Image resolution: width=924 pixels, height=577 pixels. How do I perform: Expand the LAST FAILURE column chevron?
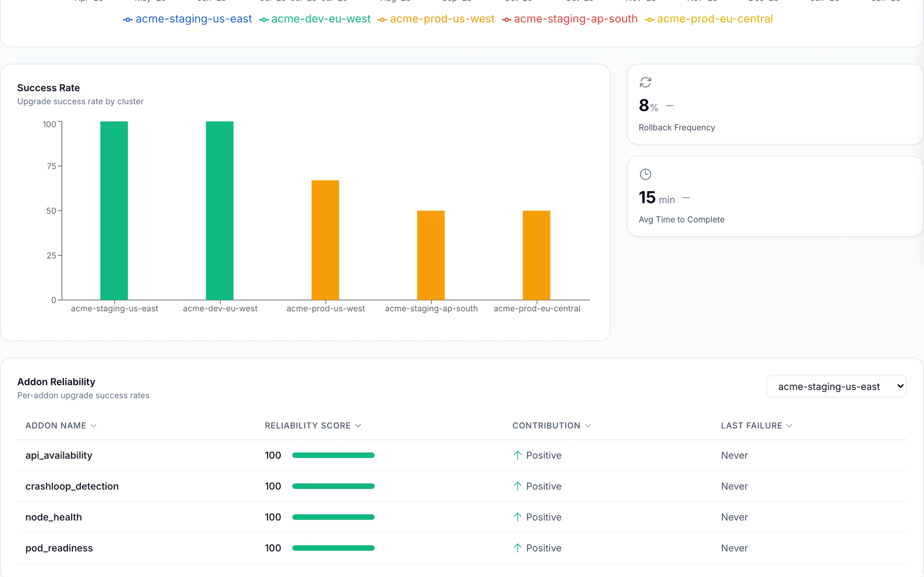point(790,426)
